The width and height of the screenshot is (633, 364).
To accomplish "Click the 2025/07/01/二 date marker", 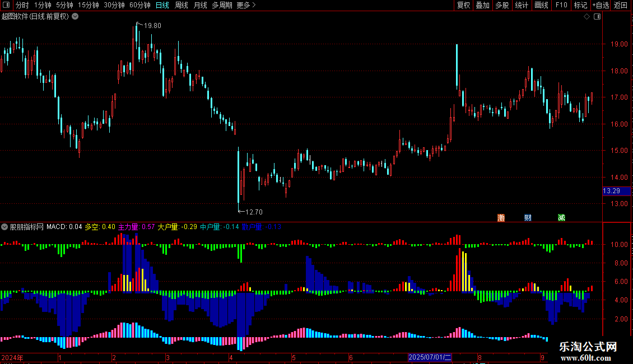I will (x=430, y=357).
